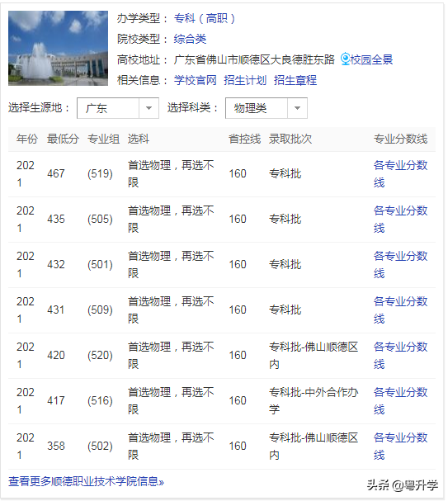
Task: Click the 最低分 column header
Action: 63,139
